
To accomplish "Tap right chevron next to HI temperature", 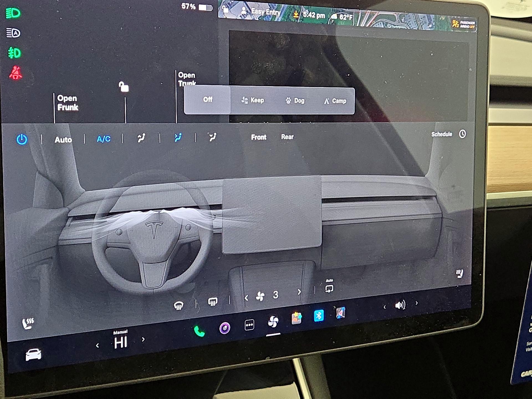I will pos(143,339).
